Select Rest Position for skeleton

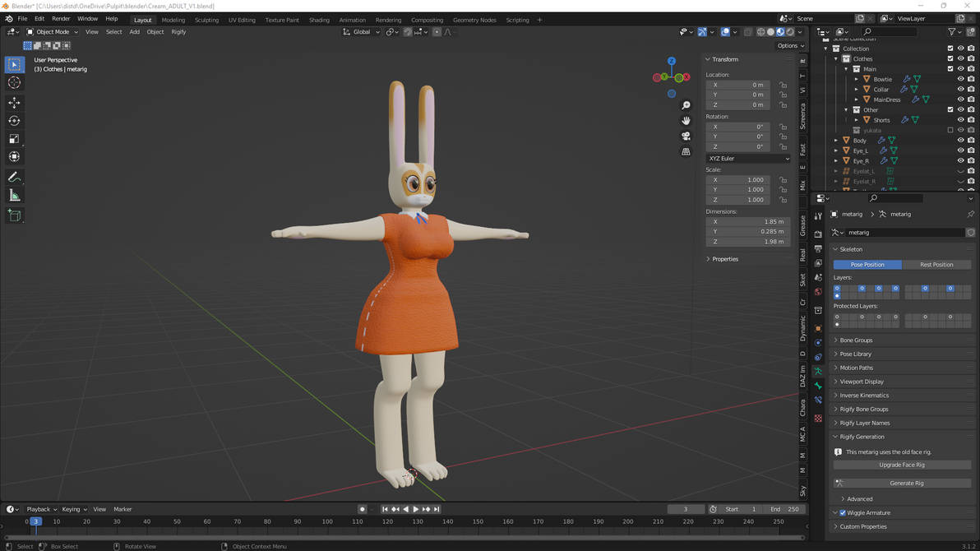tap(936, 265)
